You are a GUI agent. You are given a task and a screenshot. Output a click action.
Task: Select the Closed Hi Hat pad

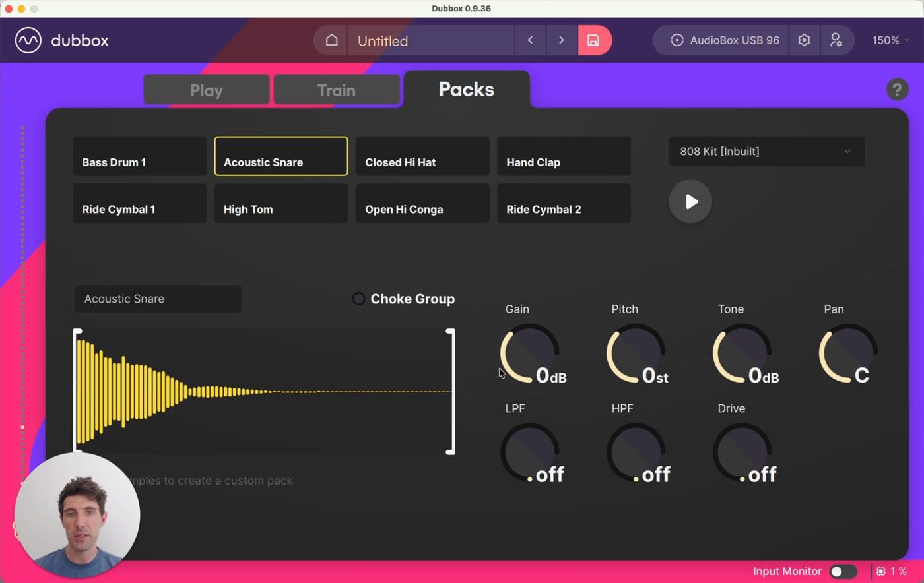click(422, 156)
